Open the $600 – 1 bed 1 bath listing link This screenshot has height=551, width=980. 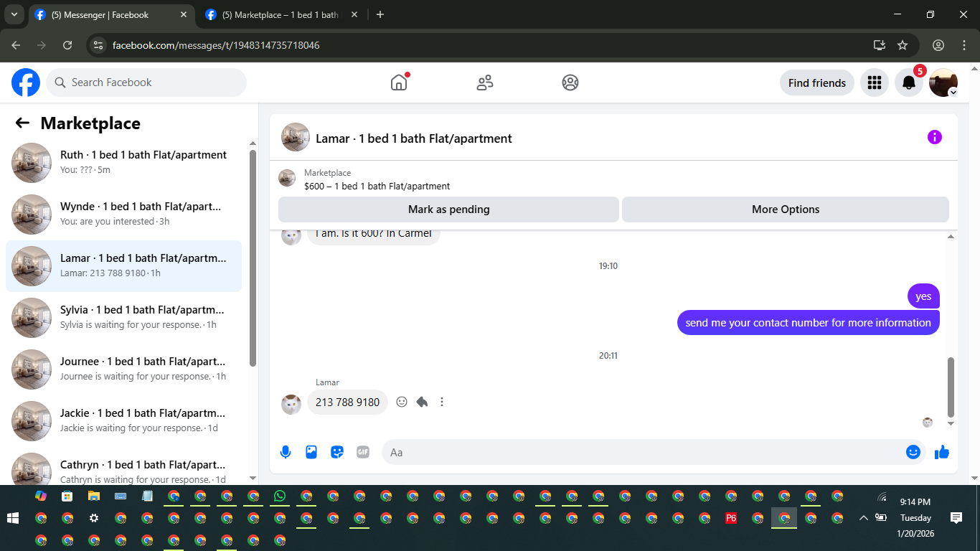point(377,186)
